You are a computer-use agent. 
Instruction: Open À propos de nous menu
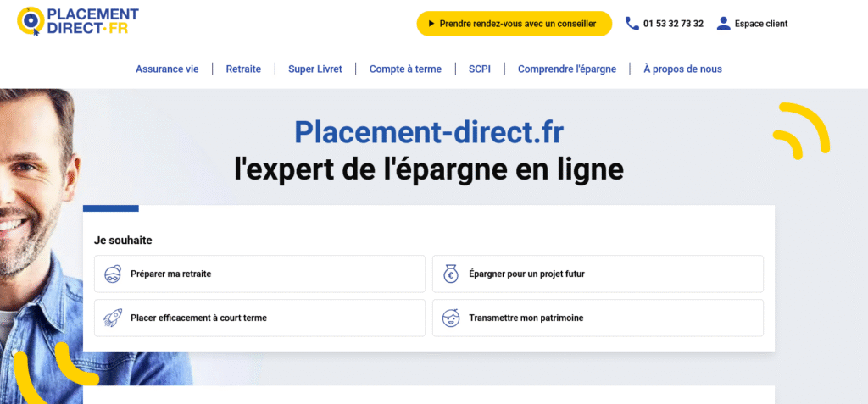(682, 69)
